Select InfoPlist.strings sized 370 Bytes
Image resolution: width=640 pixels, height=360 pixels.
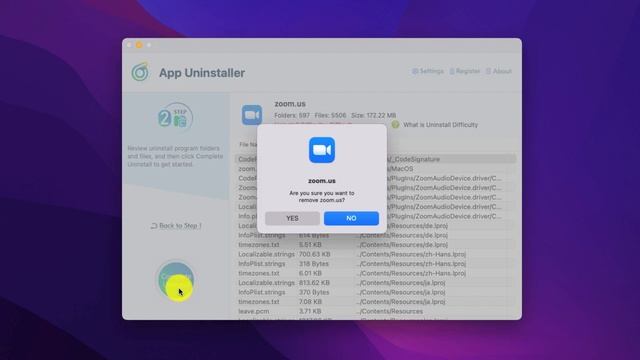(376, 292)
